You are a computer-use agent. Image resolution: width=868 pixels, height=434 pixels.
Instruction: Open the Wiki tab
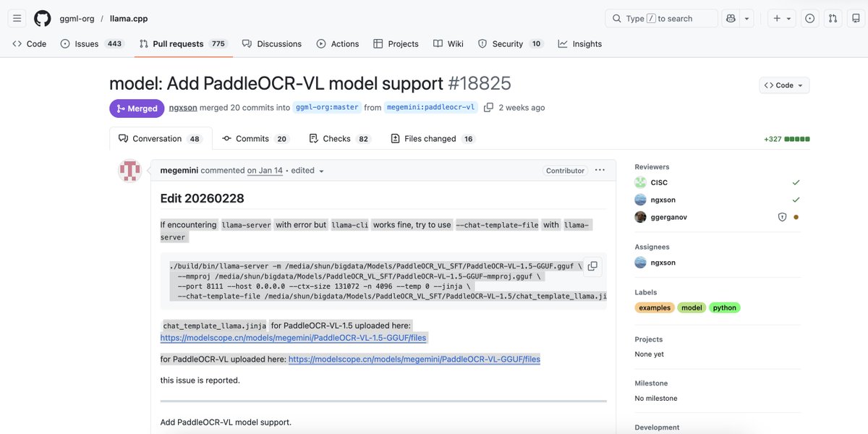(448, 43)
